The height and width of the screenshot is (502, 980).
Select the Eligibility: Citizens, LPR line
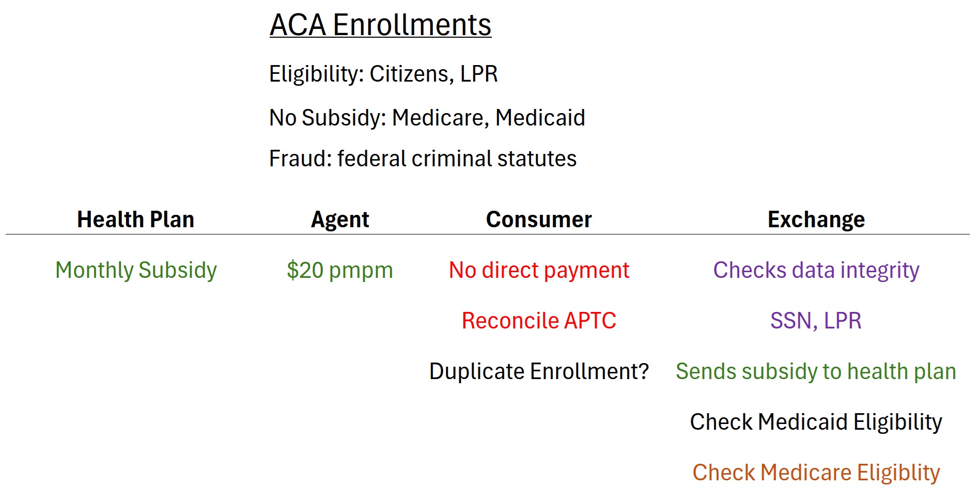tap(383, 74)
